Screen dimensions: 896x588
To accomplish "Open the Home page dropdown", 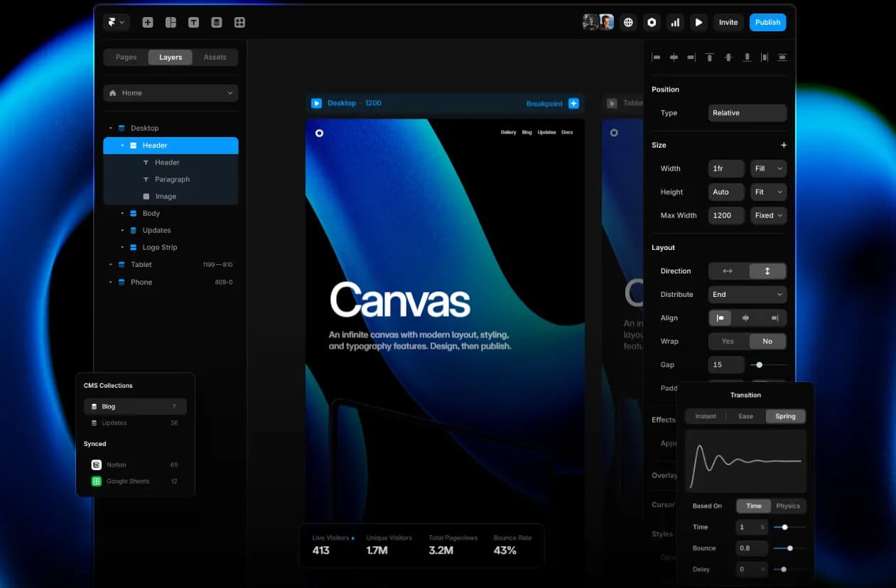I will click(x=171, y=93).
